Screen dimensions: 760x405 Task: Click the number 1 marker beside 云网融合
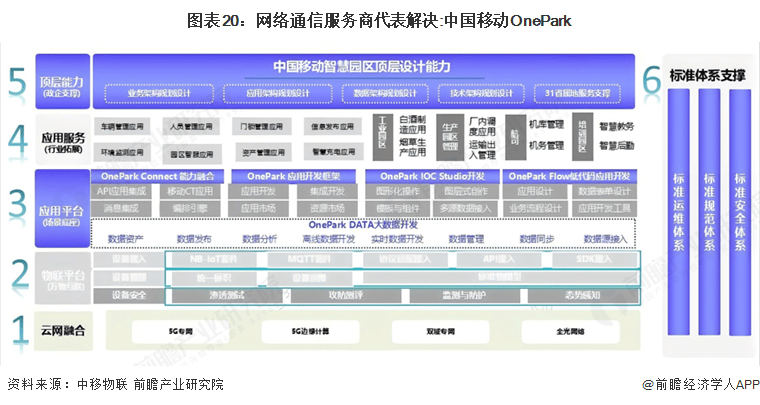pyautogui.click(x=17, y=328)
